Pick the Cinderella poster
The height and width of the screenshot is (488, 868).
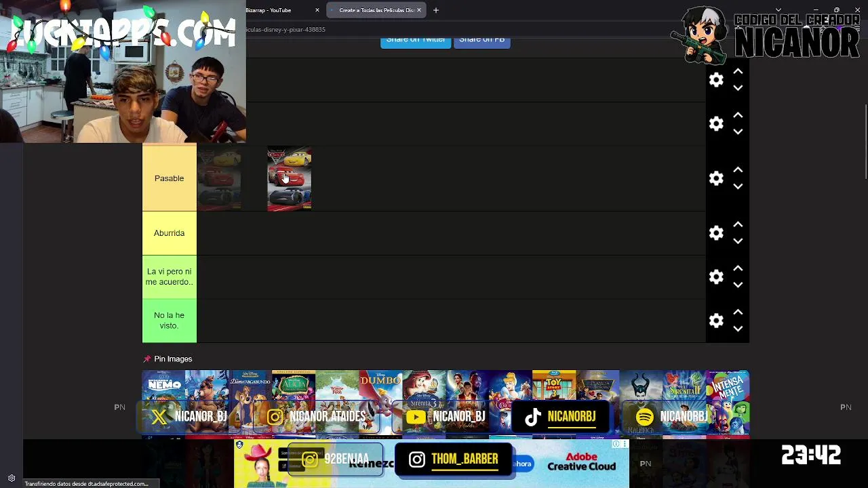point(511,403)
